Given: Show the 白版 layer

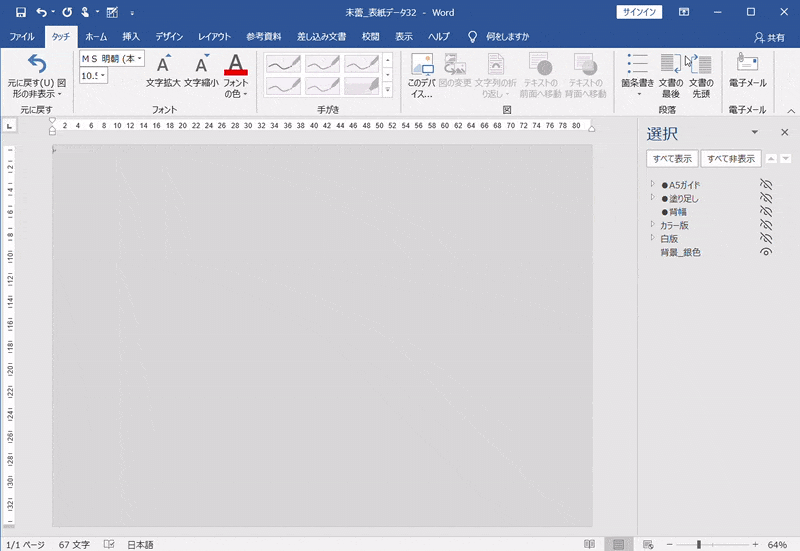Looking at the screenshot, I should coord(766,238).
